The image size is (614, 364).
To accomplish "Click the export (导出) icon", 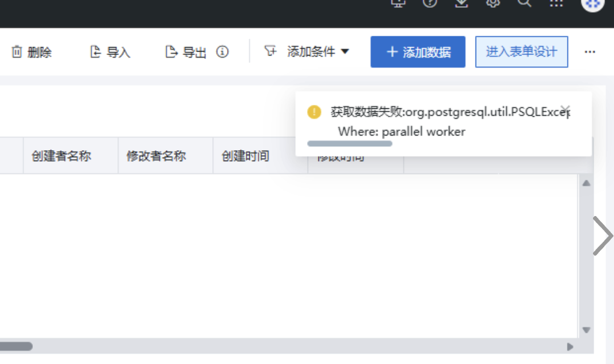I will [x=170, y=52].
